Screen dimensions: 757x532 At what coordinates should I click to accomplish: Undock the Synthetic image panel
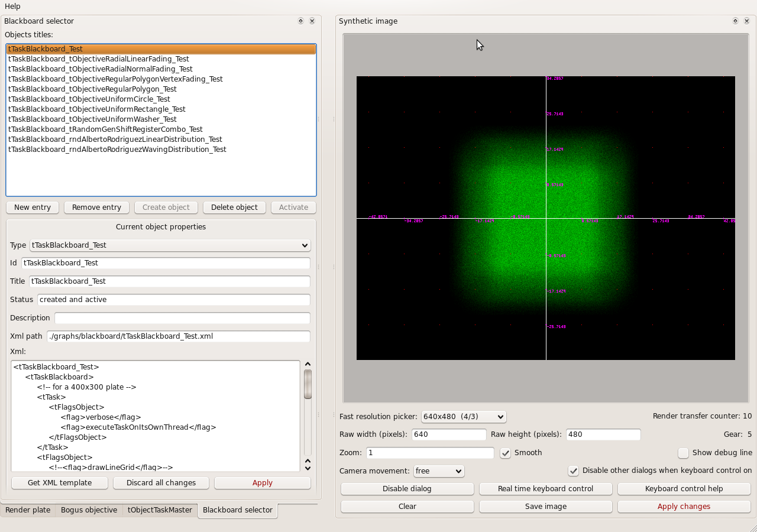click(735, 21)
